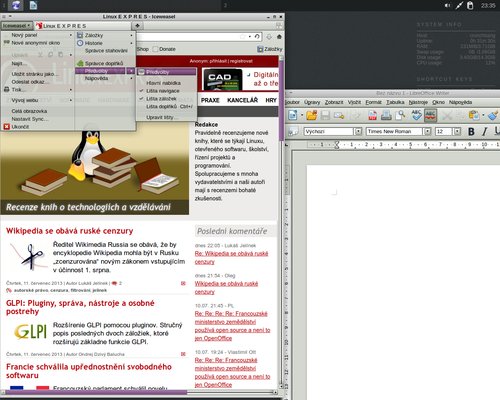The width and height of the screenshot is (500, 400).
Task: Open file with Writer folder icon
Action: click(x=312, y=115)
